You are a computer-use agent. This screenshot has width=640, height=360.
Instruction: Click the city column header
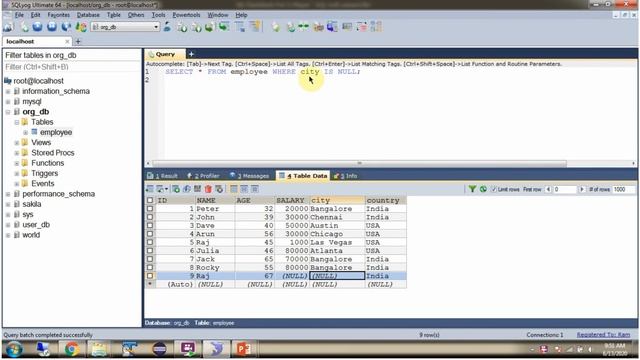(337, 200)
